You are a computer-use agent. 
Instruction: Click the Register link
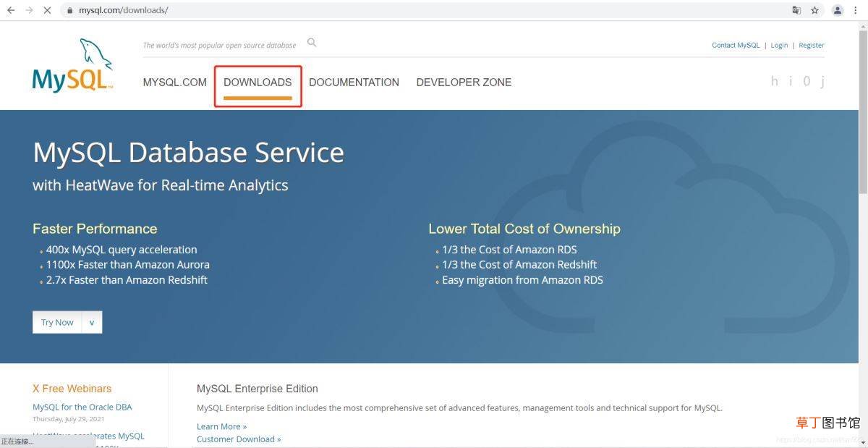pyautogui.click(x=812, y=45)
